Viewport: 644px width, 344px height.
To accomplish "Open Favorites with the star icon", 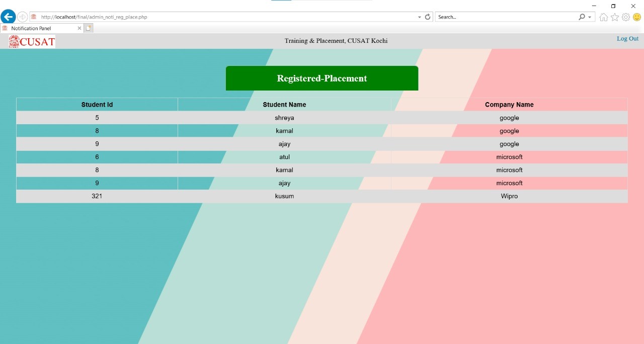I will (x=615, y=17).
